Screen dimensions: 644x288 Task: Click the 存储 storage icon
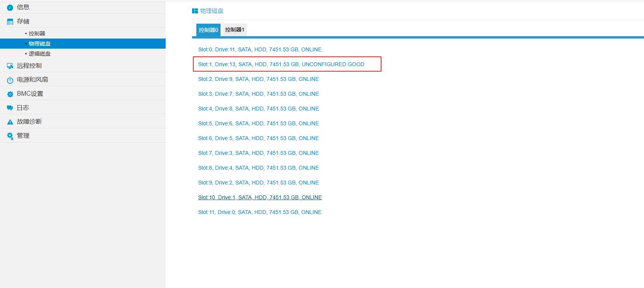tap(10, 22)
